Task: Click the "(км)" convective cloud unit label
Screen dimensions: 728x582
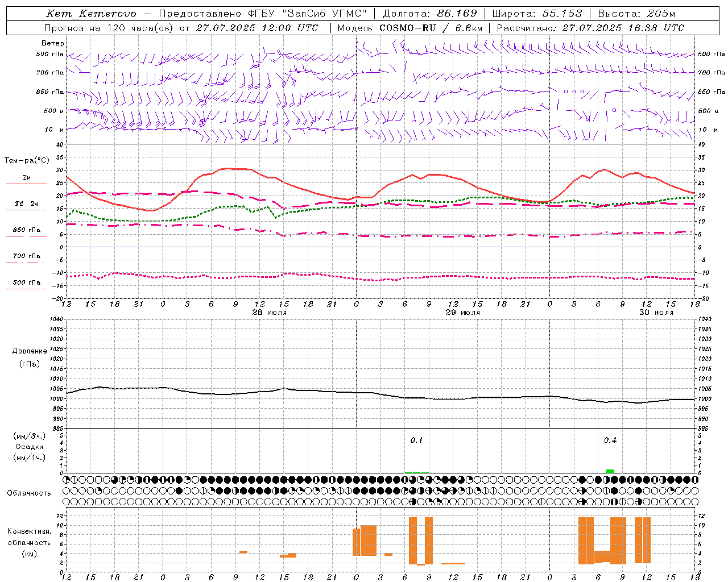Action: coord(30,554)
